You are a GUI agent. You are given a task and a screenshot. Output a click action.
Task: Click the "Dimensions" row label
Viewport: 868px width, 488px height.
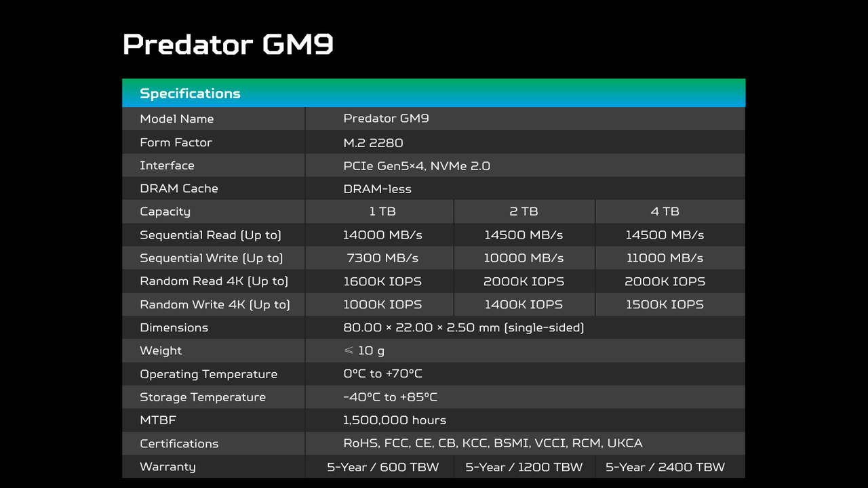coord(174,327)
